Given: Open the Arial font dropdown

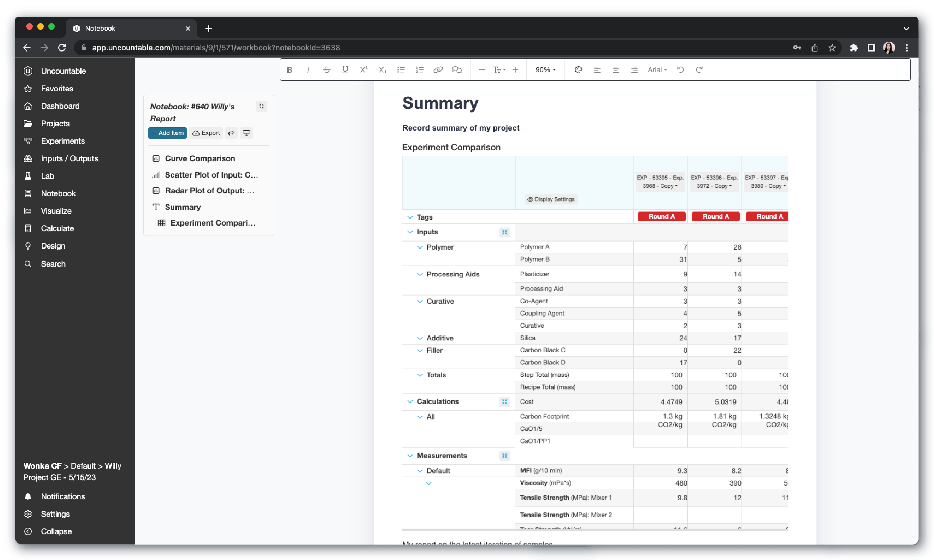Looking at the screenshot, I should [x=657, y=70].
